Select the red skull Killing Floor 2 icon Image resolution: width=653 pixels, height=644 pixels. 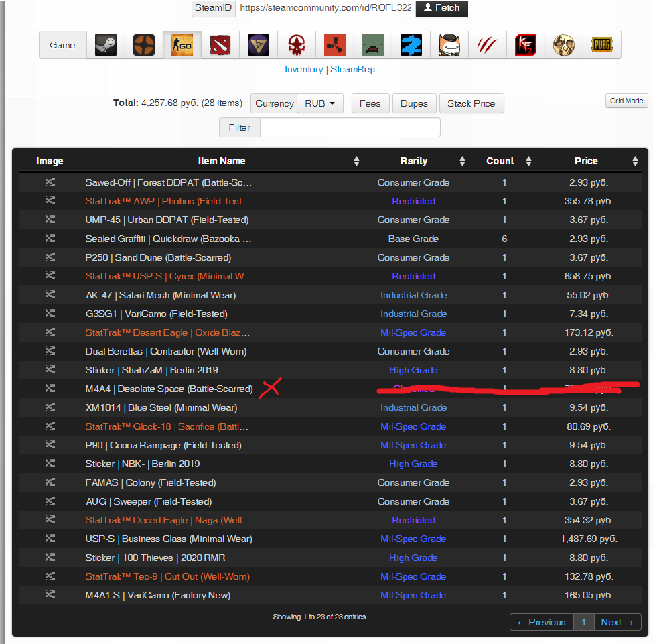(297, 45)
